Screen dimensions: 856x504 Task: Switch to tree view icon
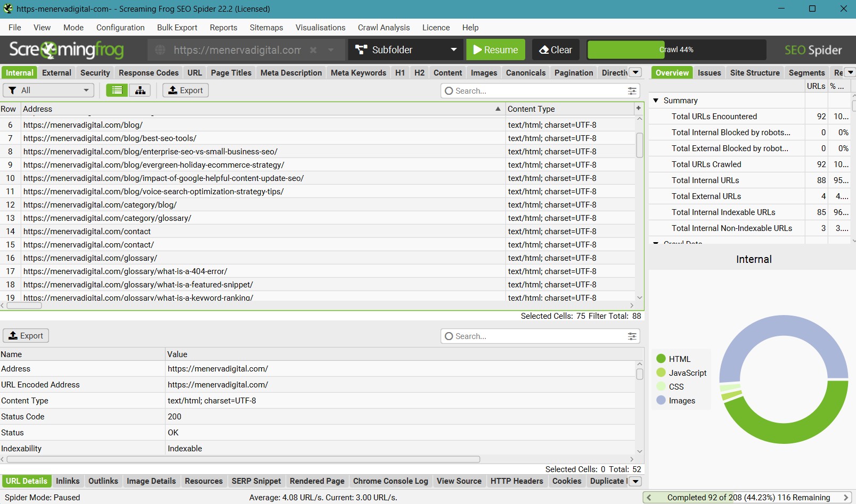click(x=140, y=90)
